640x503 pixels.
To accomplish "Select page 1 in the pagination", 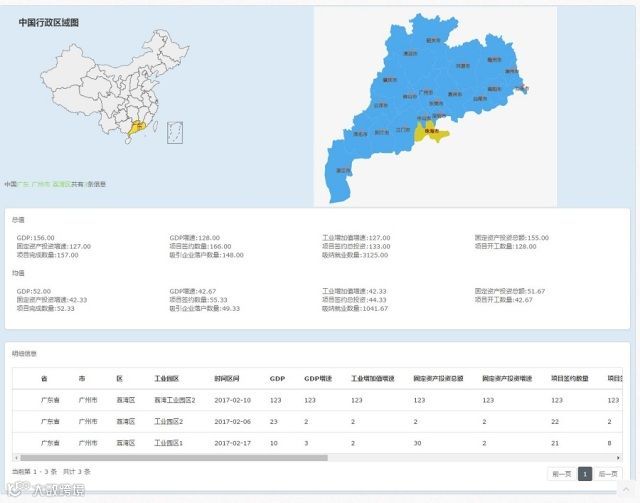I will click(585, 474).
